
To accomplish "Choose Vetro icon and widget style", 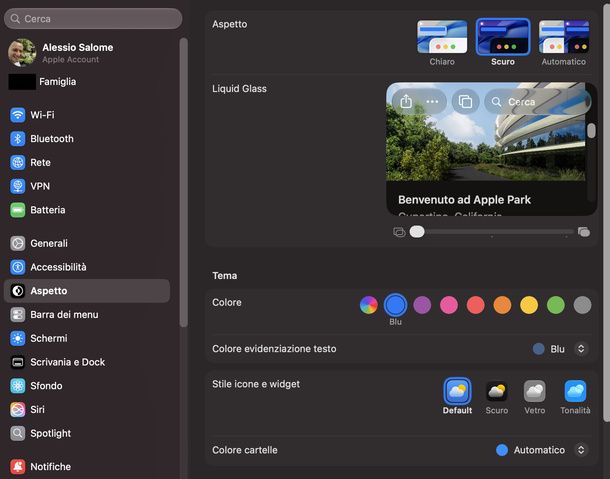I will pos(535,396).
